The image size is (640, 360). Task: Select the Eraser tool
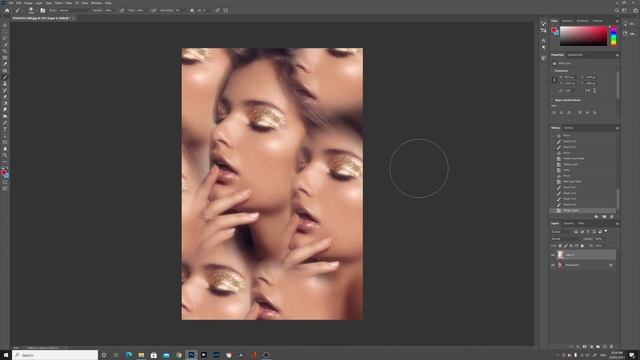coord(5,97)
